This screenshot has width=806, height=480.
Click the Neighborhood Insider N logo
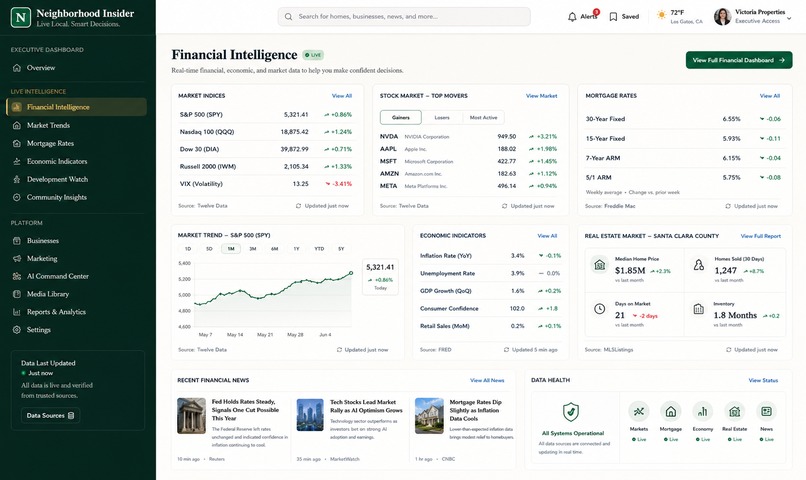point(21,17)
